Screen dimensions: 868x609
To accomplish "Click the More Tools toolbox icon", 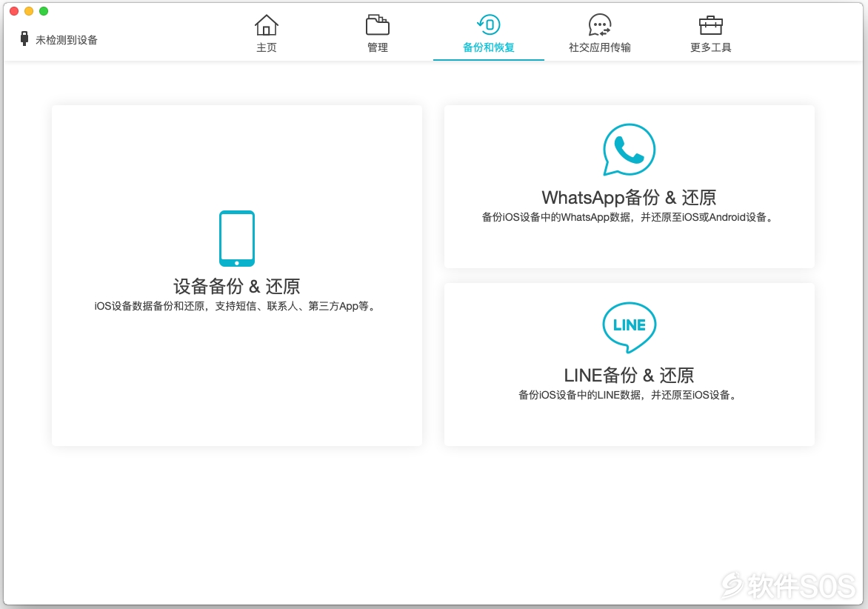I will point(711,25).
